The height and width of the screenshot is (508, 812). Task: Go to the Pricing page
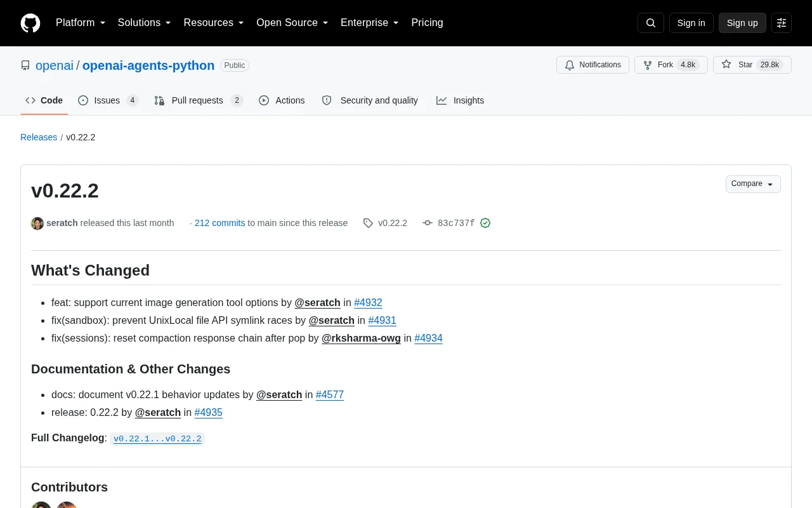pos(427,23)
